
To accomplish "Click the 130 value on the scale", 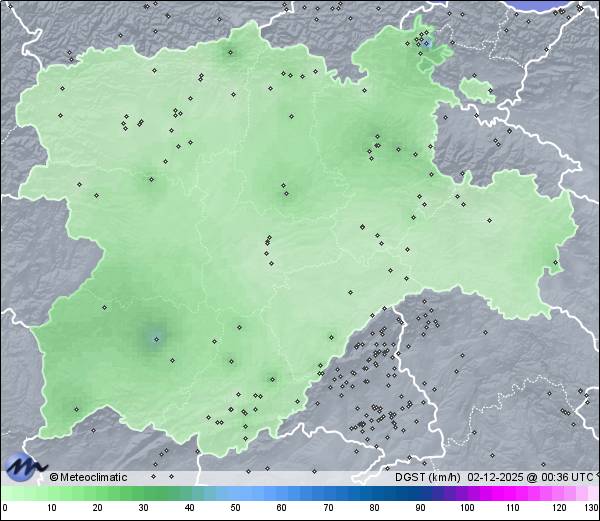I will point(589,508).
